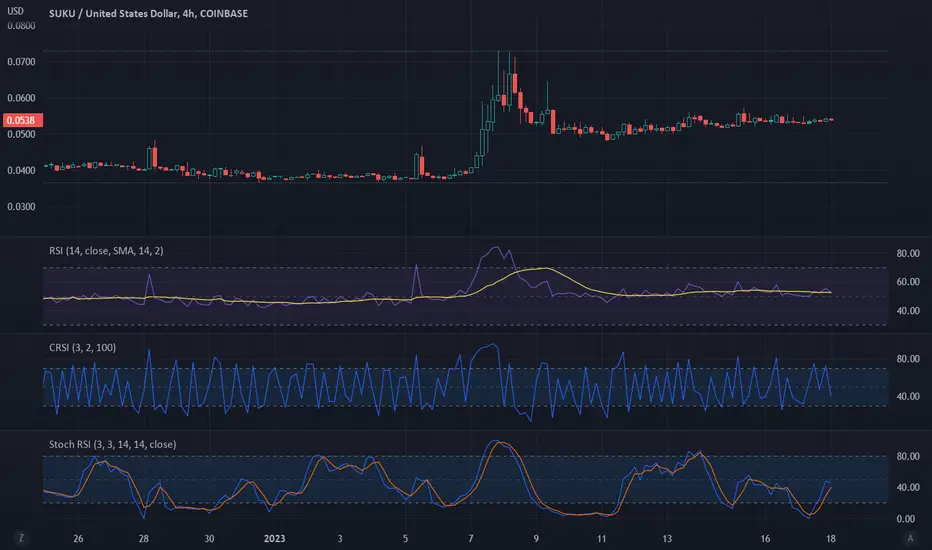Click 40.00 on the CRSI pane scale

coord(908,396)
